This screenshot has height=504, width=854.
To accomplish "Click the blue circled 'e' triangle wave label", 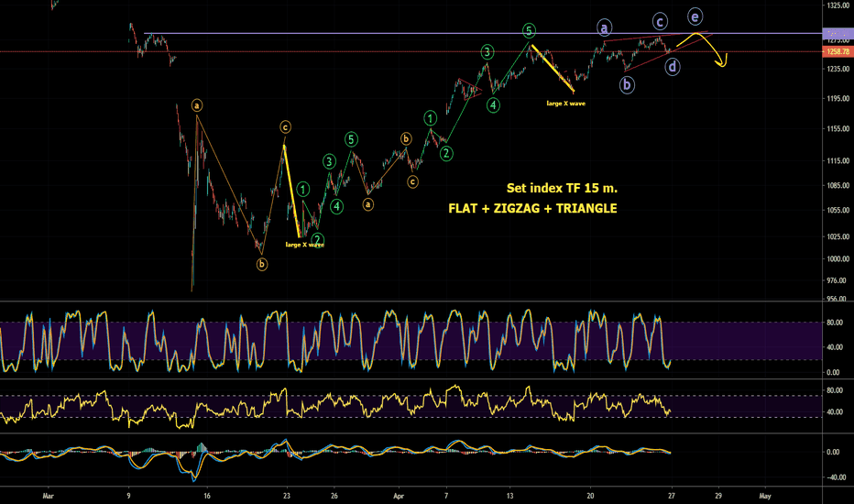I will [x=695, y=16].
